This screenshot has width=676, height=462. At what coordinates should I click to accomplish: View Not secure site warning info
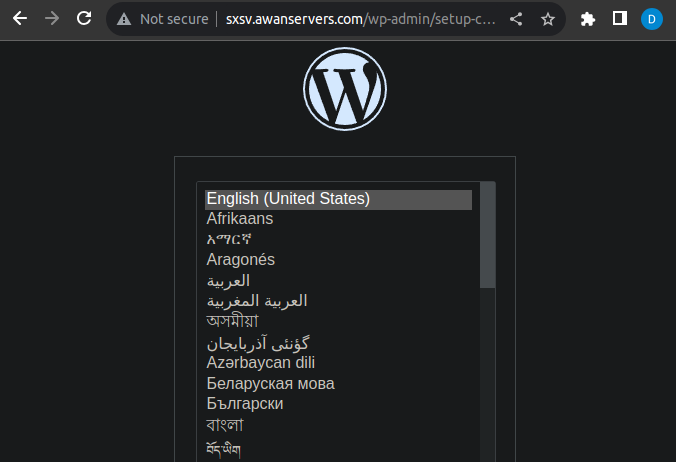click(x=124, y=19)
